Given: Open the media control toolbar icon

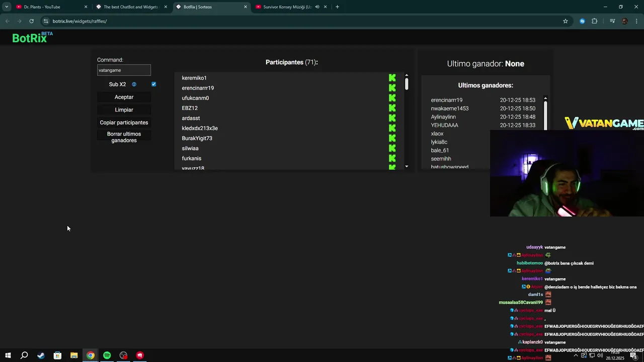Looking at the screenshot, I should point(612,21).
